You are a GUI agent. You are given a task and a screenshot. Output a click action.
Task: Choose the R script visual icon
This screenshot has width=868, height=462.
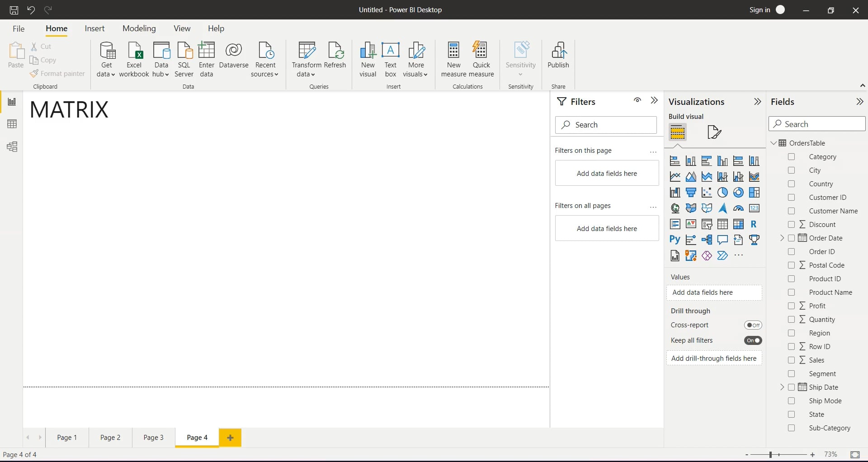coord(754,224)
